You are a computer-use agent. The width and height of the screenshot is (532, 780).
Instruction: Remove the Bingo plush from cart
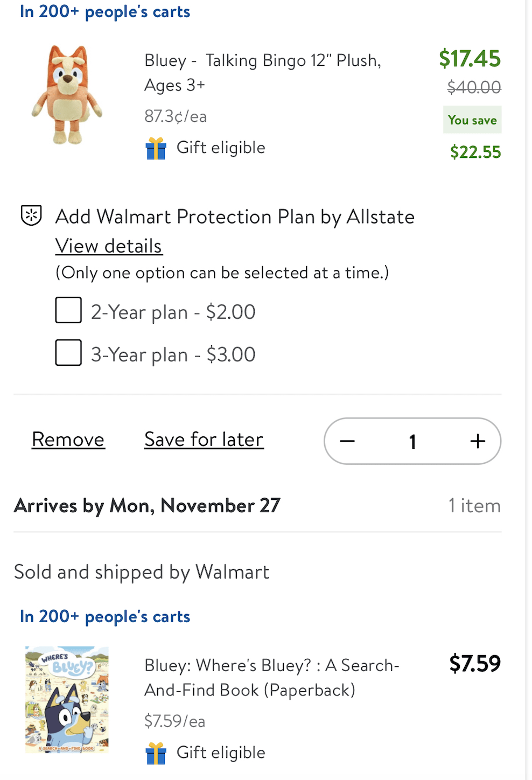(x=68, y=440)
